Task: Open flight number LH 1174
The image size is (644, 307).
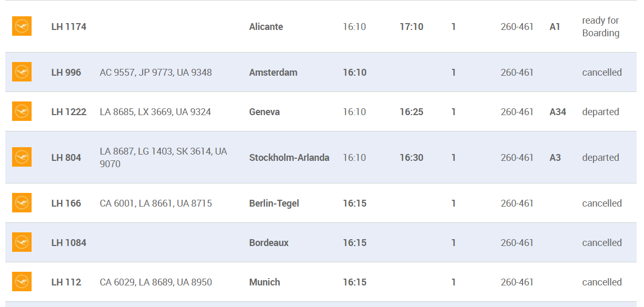Action: click(69, 27)
